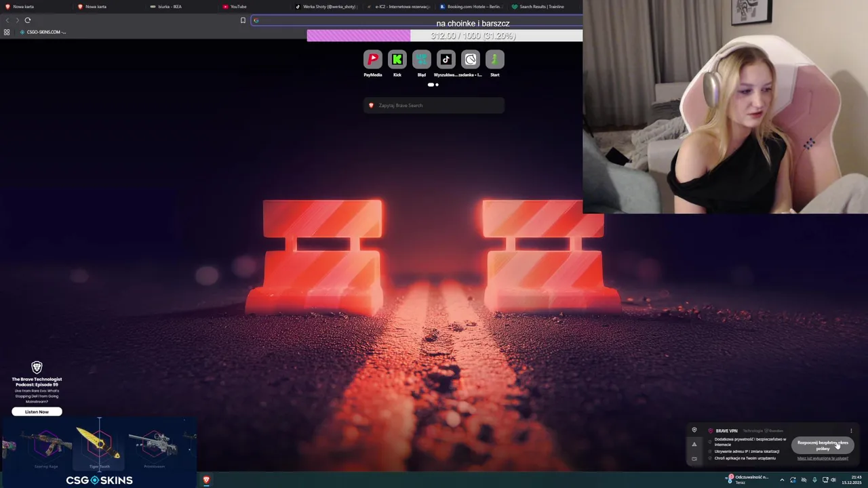Screen dimensions: 868x488
Task: Select the shield icon in VPN sidebar
Action: [x=694, y=430]
